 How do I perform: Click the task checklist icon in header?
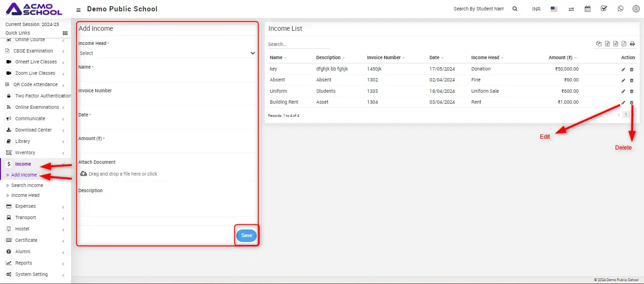tap(604, 9)
